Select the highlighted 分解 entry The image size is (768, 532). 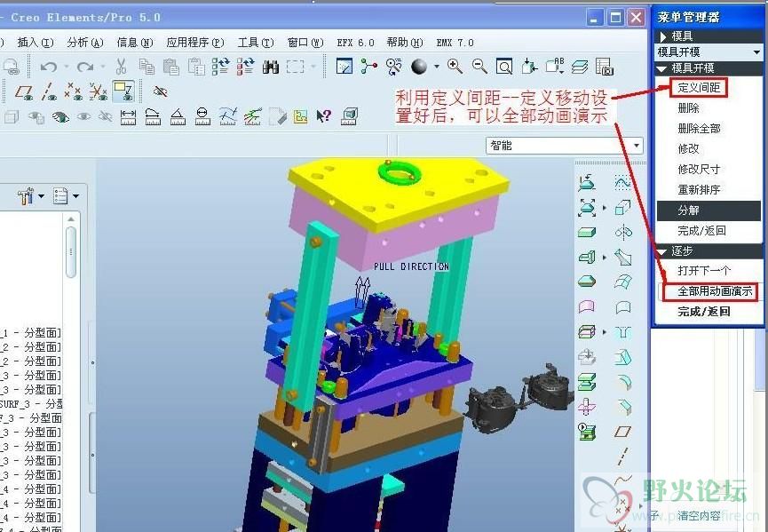(x=709, y=210)
